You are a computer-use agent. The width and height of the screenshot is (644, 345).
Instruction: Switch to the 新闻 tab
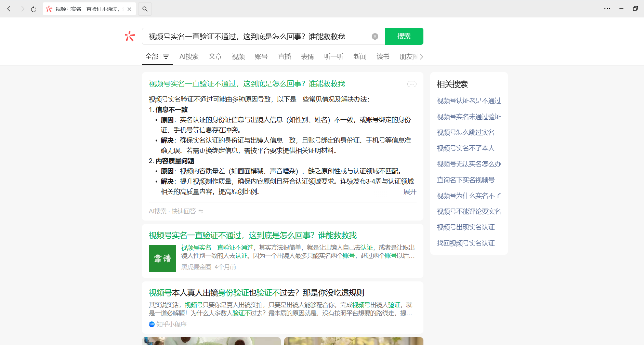[360, 56]
